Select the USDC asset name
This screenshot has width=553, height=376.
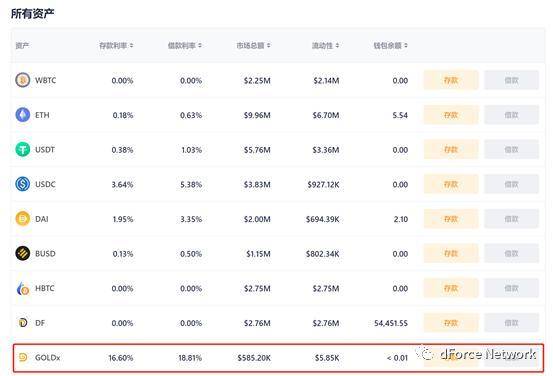[x=45, y=184]
